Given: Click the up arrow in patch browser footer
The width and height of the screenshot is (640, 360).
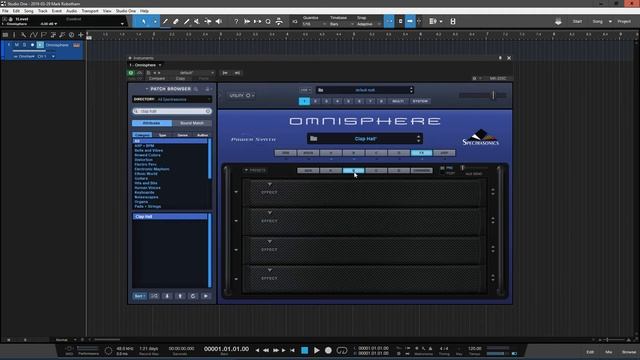Looking at the screenshot, I should [x=180, y=296].
